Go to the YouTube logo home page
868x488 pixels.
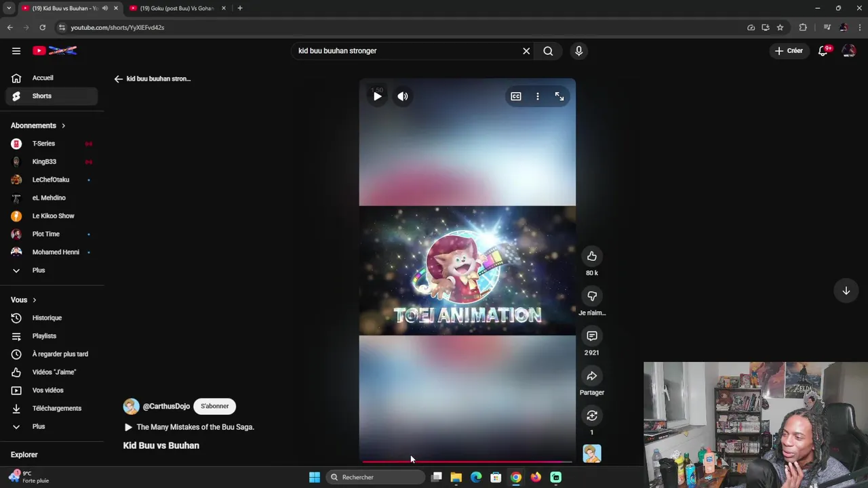(55, 51)
